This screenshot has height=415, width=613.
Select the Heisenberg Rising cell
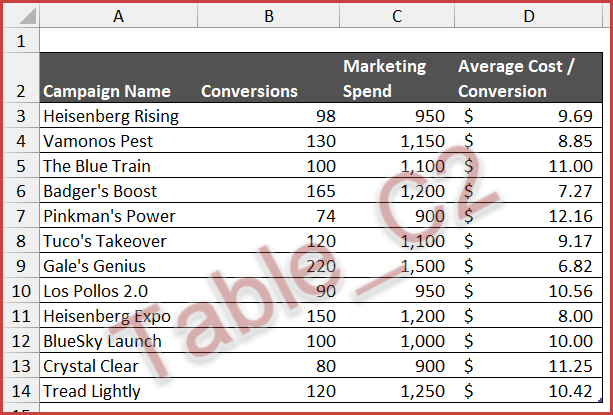111,116
